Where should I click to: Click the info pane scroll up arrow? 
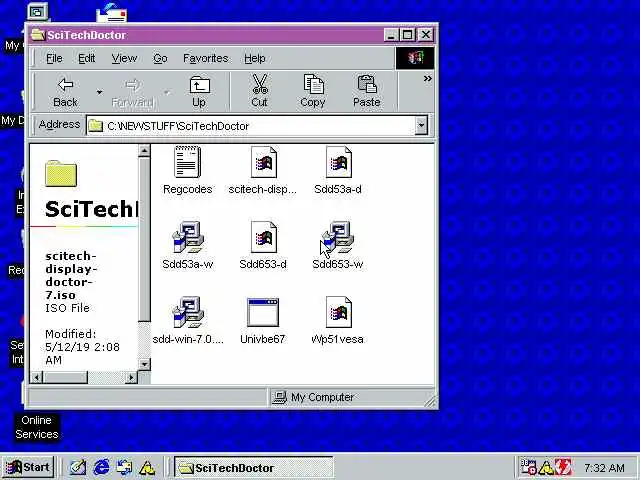[144, 151]
